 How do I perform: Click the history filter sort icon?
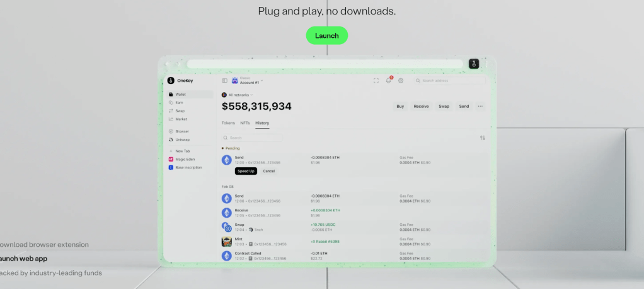click(x=482, y=138)
